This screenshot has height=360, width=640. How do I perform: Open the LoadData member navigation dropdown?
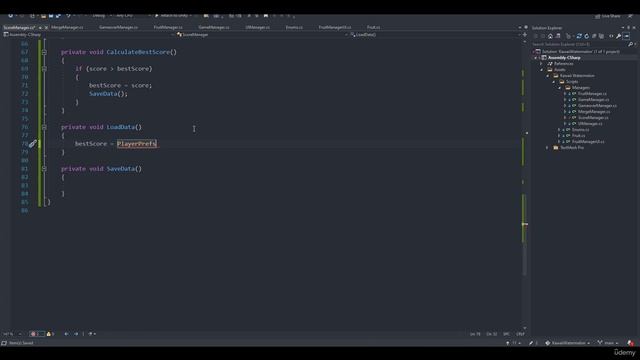pyautogui.click(x=435, y=35)
